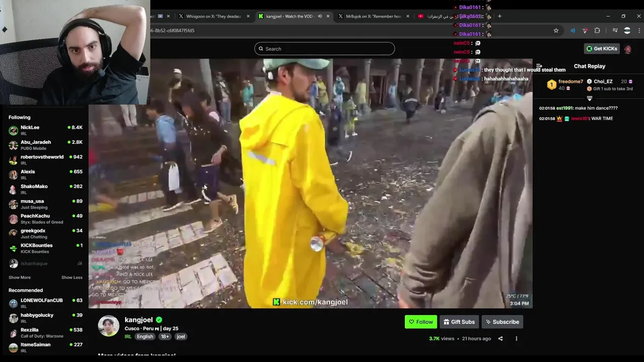Open KICKBounties channel avatar
Image resolution: width=644 pixels, height=362 pixels.
14,248
